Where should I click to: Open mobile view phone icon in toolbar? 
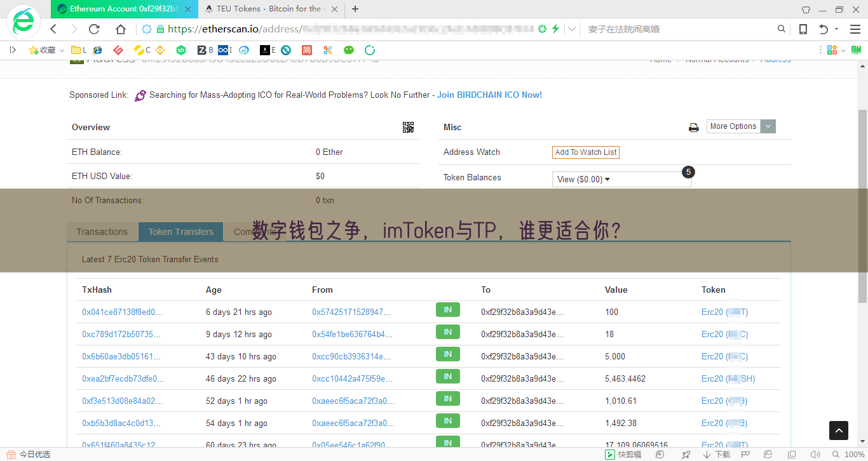pos(803,29)
